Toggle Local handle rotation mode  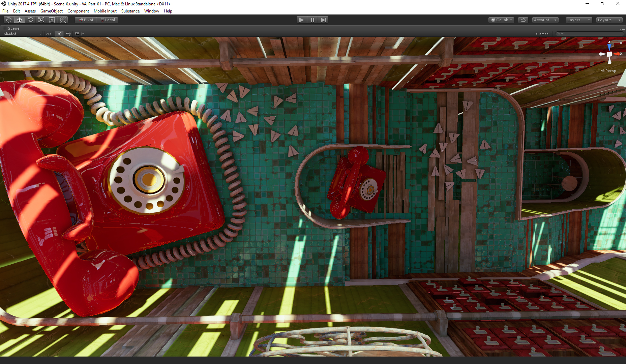tap(108, 20)
